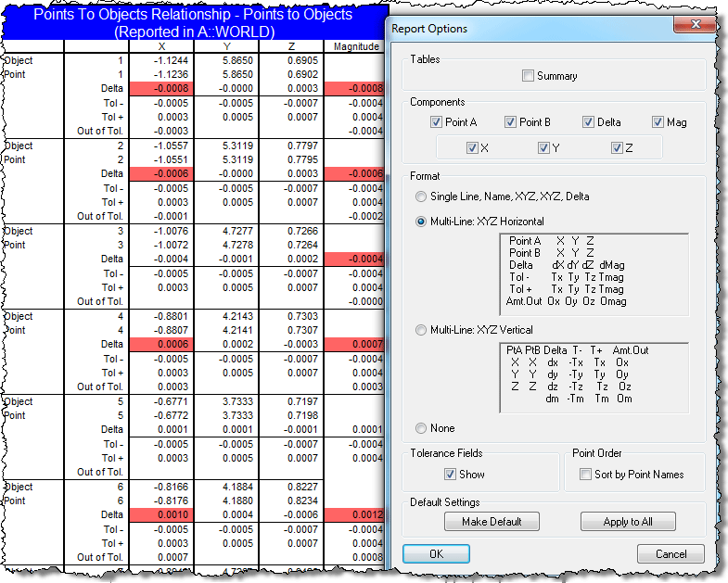Click the Multi-Line Vertical format preview box
This screenshot has width=728, height=583.
tap(594, 378)
